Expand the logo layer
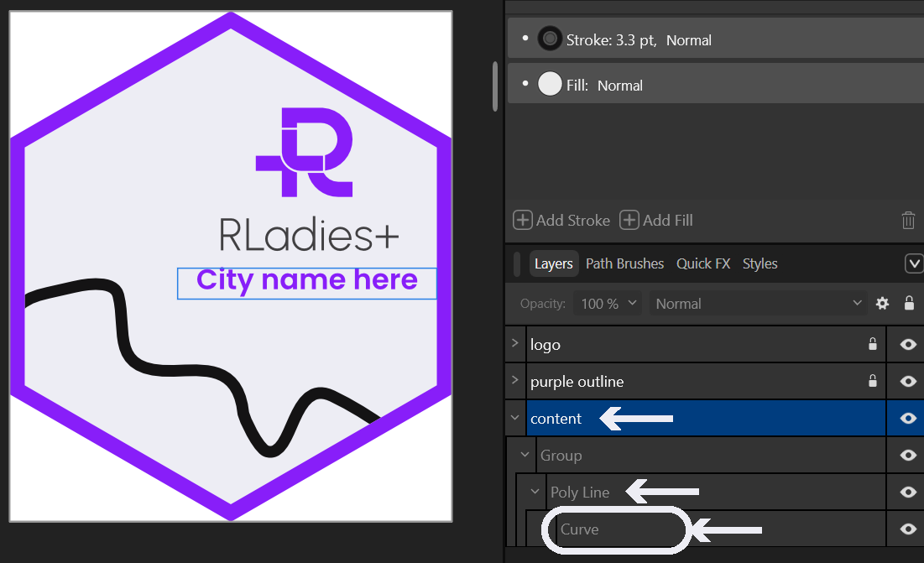The width and height of the screenshot is (924, 563). (x=515, y=342)
